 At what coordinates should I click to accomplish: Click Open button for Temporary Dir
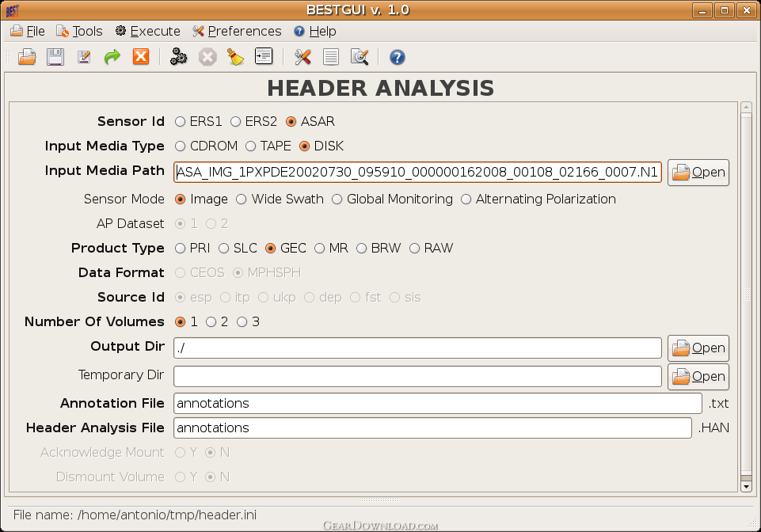(698, 377)
